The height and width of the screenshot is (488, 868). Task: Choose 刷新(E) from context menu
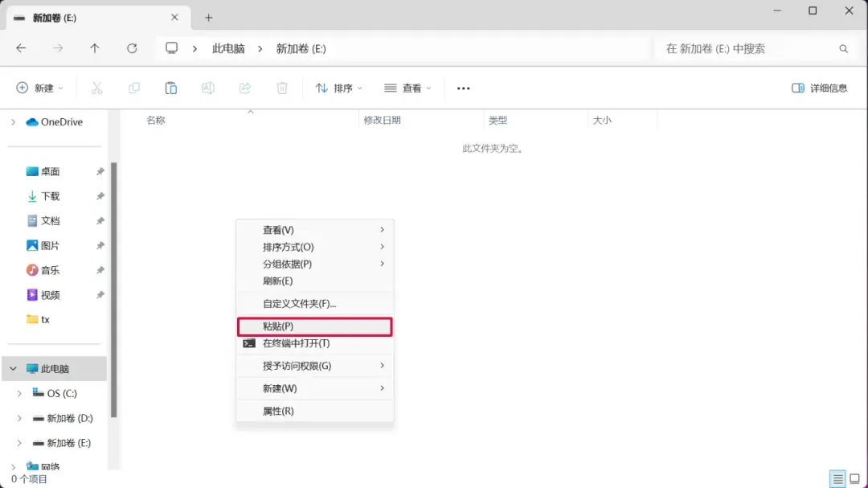(x=315, y=281)
